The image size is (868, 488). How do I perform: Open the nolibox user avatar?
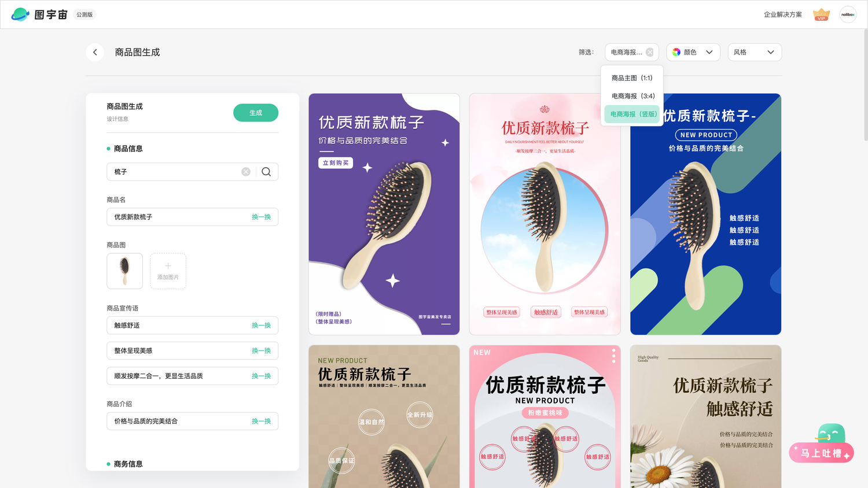[848, 14]
